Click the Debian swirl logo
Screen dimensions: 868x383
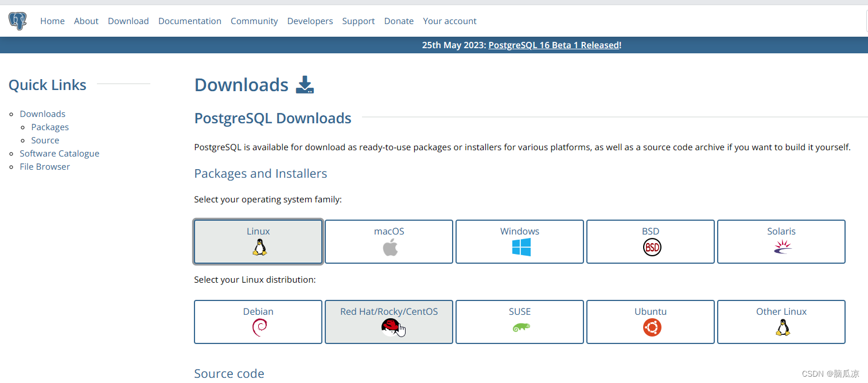pyautogui.click(x=259, y=327)
